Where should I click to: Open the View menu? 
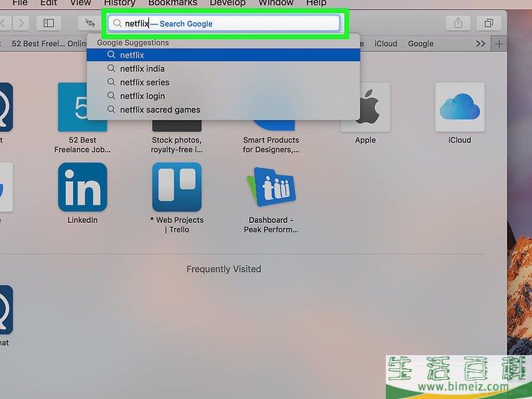[x=80, y=3]
